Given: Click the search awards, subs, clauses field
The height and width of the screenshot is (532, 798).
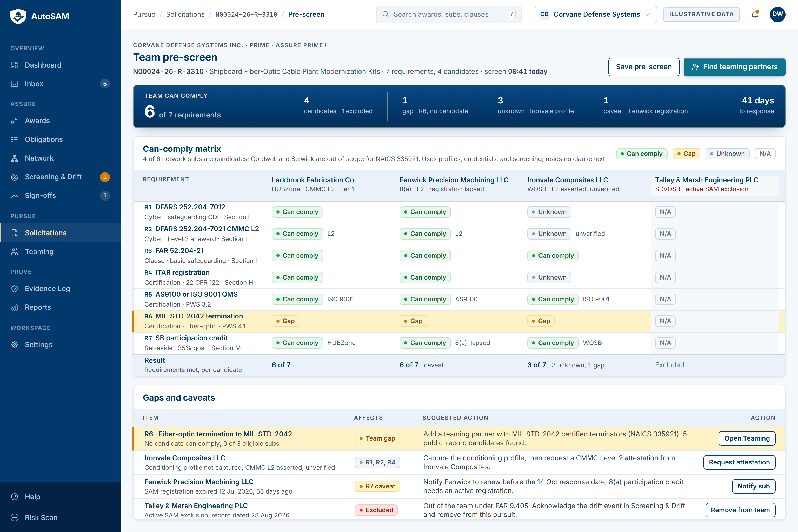Looking at the screenshot, I should tap(449, 14).
